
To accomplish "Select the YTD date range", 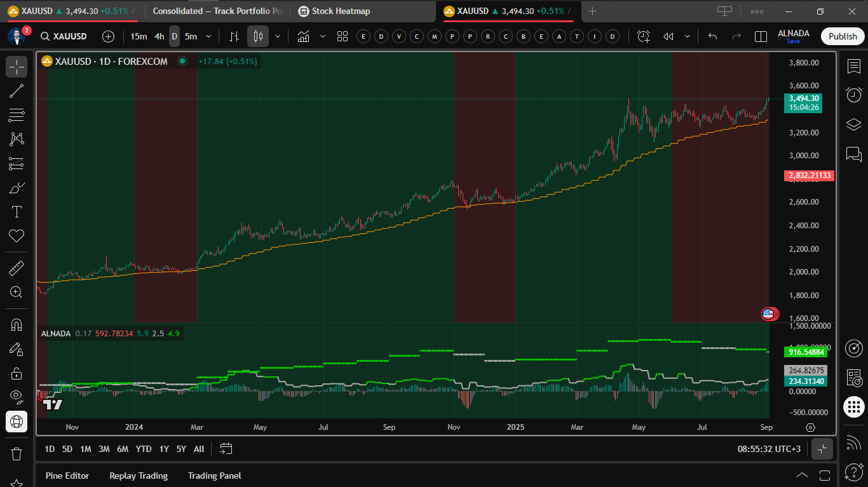I will [x=144, y=449].
